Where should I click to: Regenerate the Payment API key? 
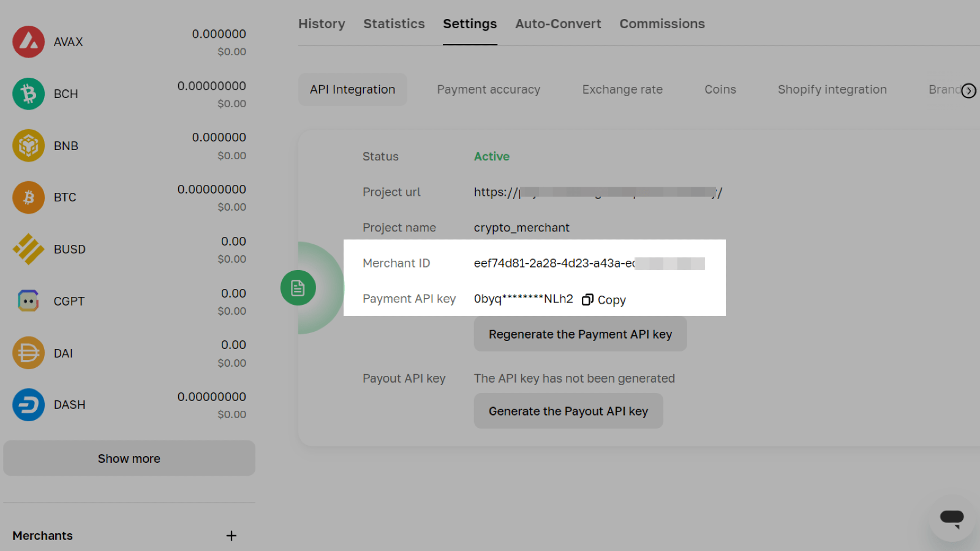click(580, 334)
